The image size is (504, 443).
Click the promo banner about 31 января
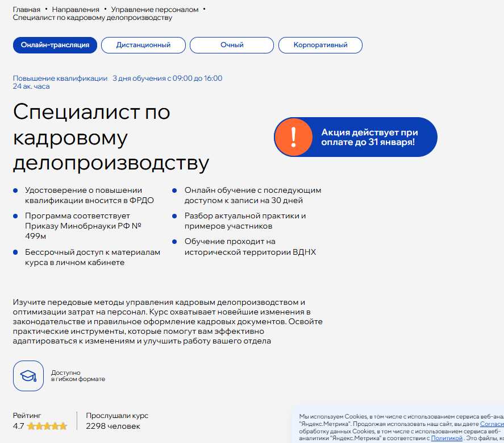368,137
